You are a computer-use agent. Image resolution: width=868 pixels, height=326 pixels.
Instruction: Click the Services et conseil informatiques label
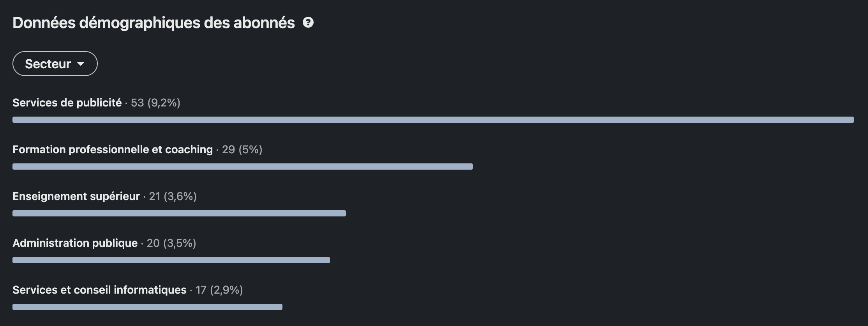click(99, 290)
